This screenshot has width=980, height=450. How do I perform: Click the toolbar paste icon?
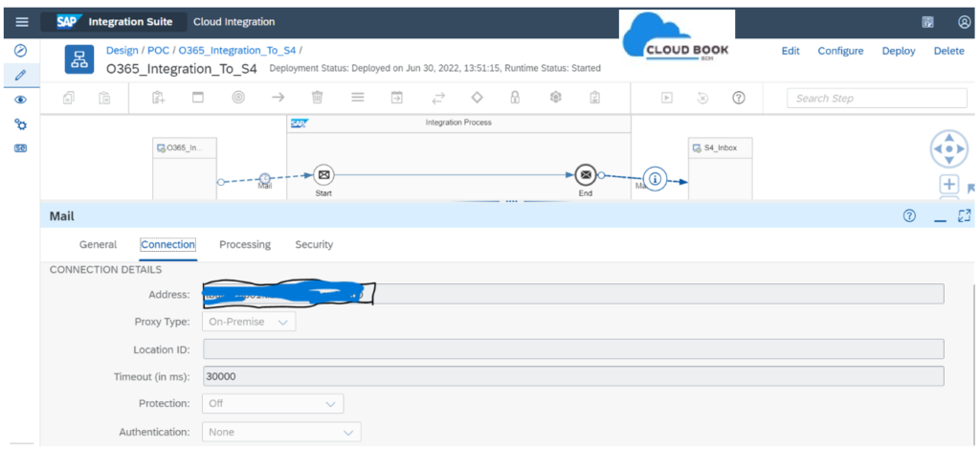click(x=104, y=98)
